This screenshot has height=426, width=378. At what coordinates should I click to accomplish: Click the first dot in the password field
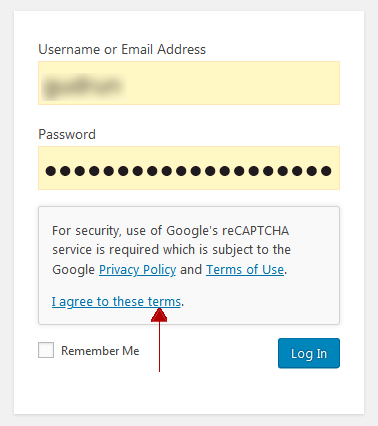(51, 171)
